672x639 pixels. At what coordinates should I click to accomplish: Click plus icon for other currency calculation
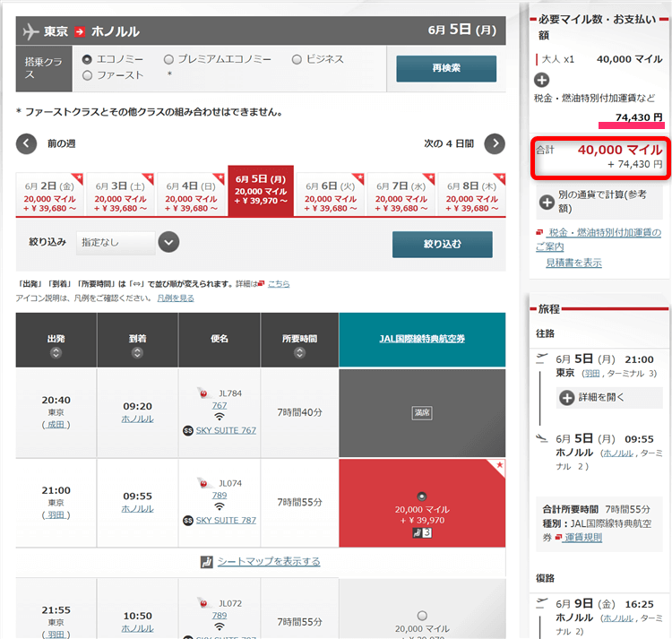point(546,202)
